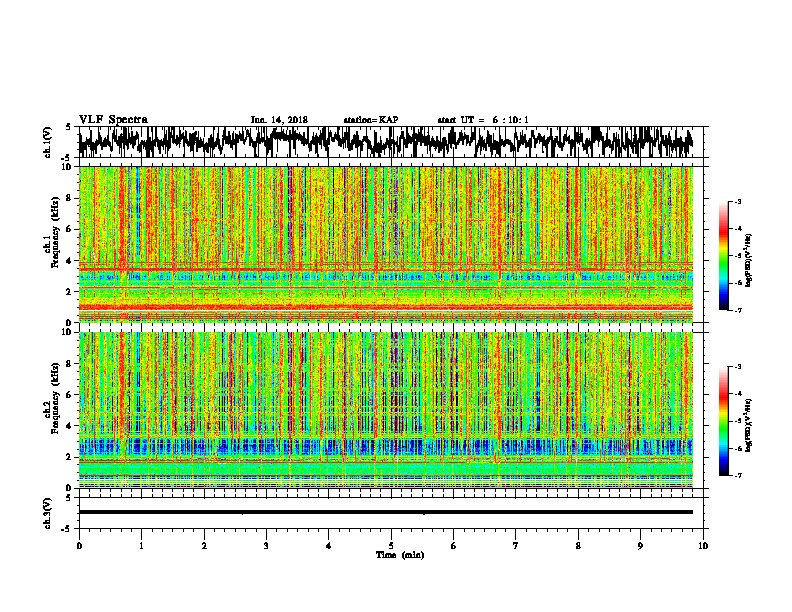Click the time axis tick label "8"
This screenshot has width=792, height=612.
tap(578, 546)
